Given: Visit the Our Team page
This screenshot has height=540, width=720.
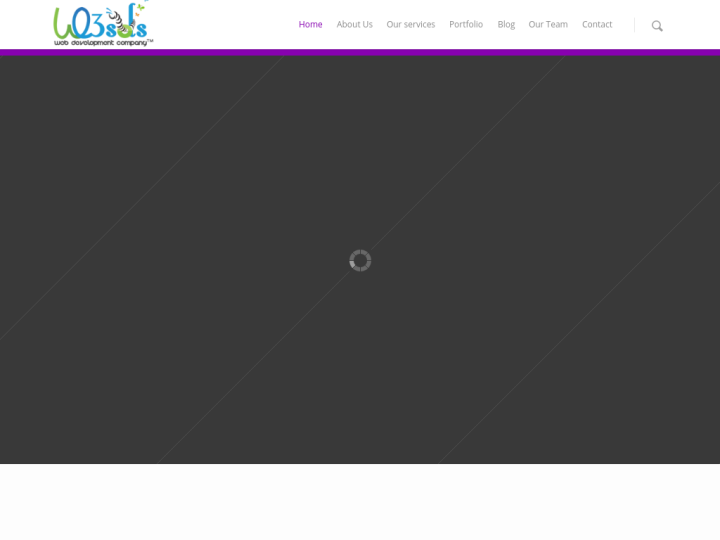Looking at the screenshot, I should point(548,24).
